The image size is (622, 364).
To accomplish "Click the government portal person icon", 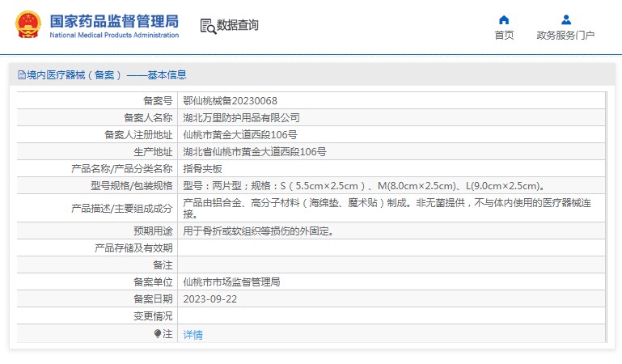I will pyautogui.click(x=566, y=19).
